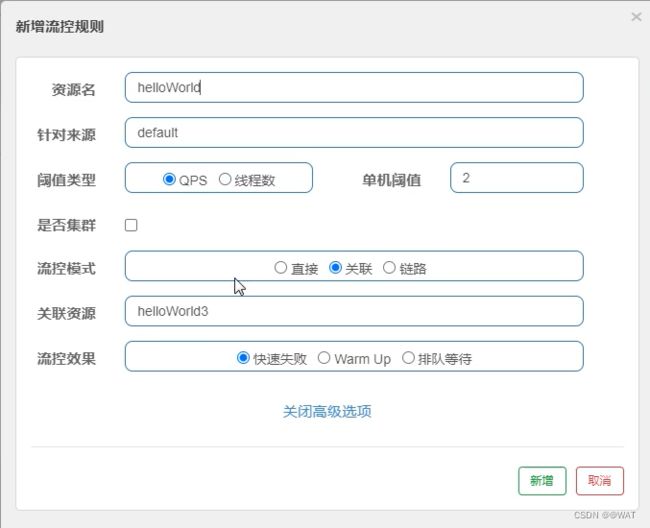The image size is (650, 528).
Task: Click the 关联资源 field containing helloWorld3
Action: pos(354,311)
